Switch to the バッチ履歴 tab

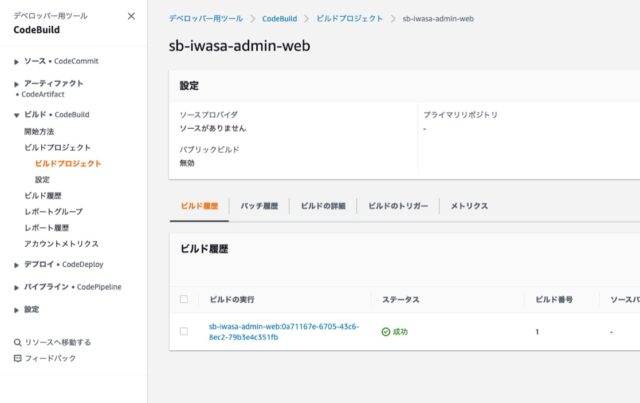coord(259,206)
